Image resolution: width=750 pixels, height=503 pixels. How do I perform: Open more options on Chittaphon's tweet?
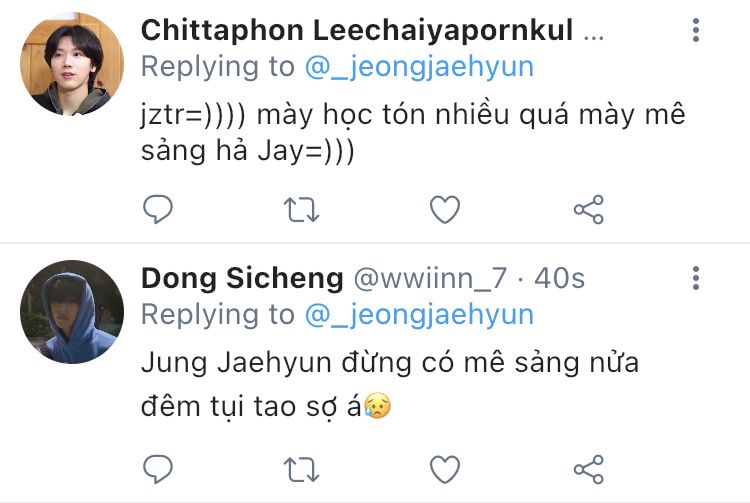[696, 30]
